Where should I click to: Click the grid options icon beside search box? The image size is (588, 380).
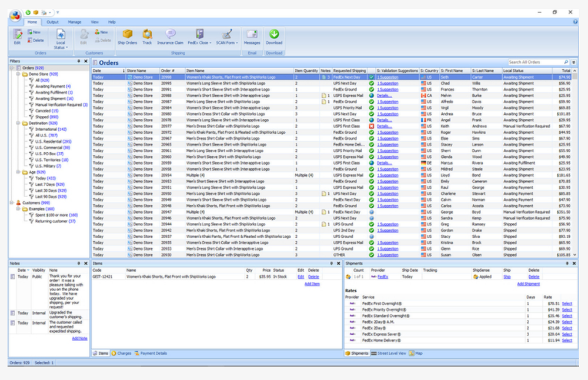pyautogui.click(x=574, y=62)
